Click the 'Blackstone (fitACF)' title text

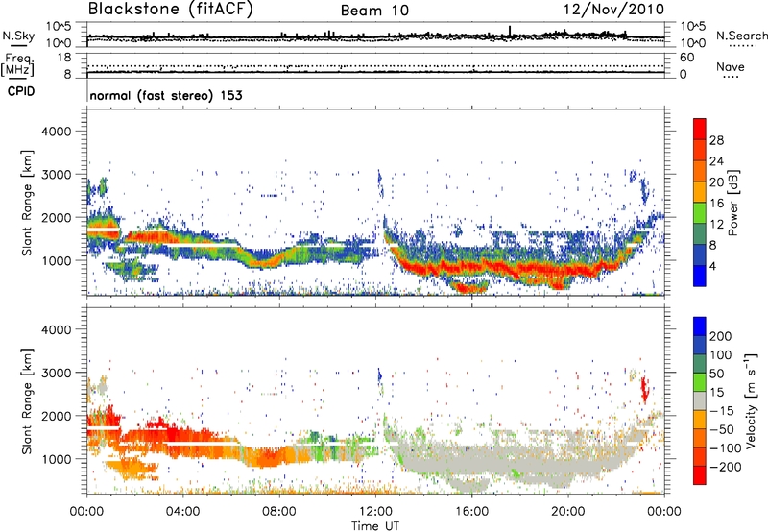click(170, 9)
